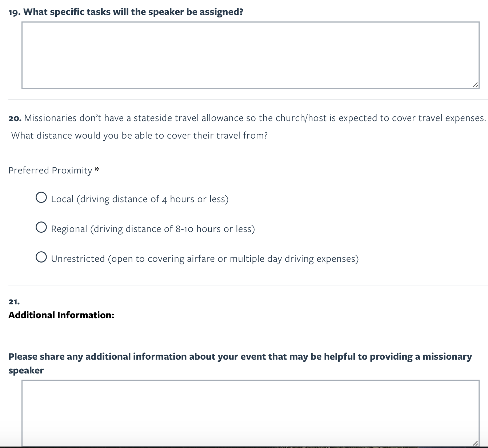This screenshot has width=488, height=448.
Task: Click the bold question number "21."
Action: pos(14,302)
